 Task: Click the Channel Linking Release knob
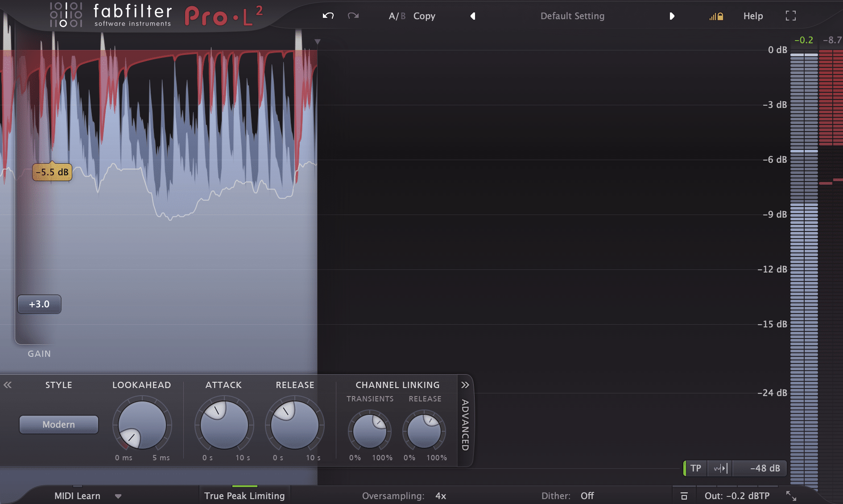(x=424, y=431)
